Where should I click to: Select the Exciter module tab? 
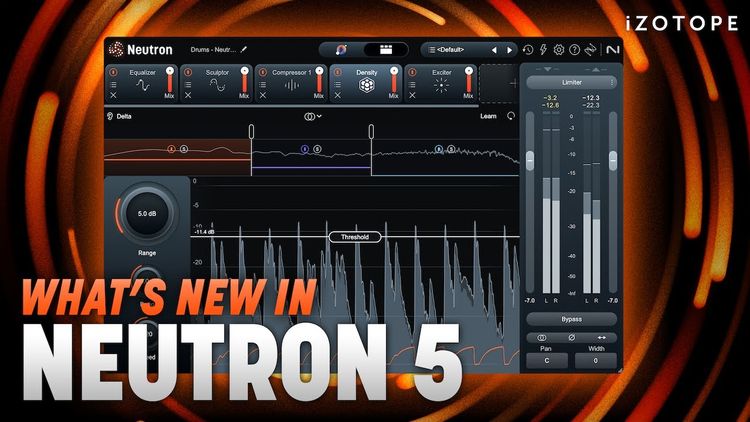(x=441, y=83)
